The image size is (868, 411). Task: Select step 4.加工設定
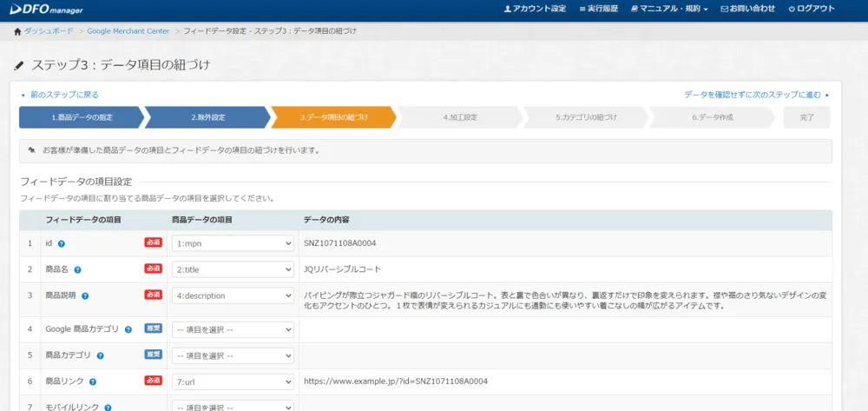(x=460, y=117)
